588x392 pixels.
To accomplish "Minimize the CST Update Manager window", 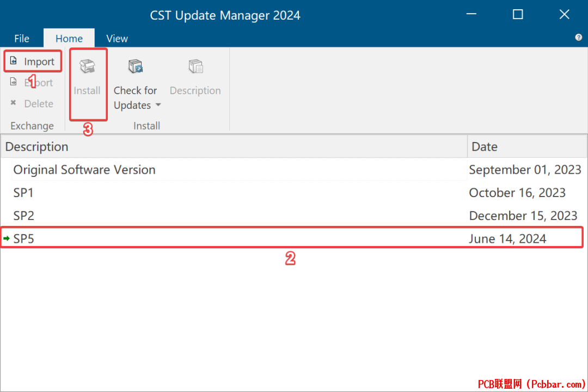I will pos(471,14).
